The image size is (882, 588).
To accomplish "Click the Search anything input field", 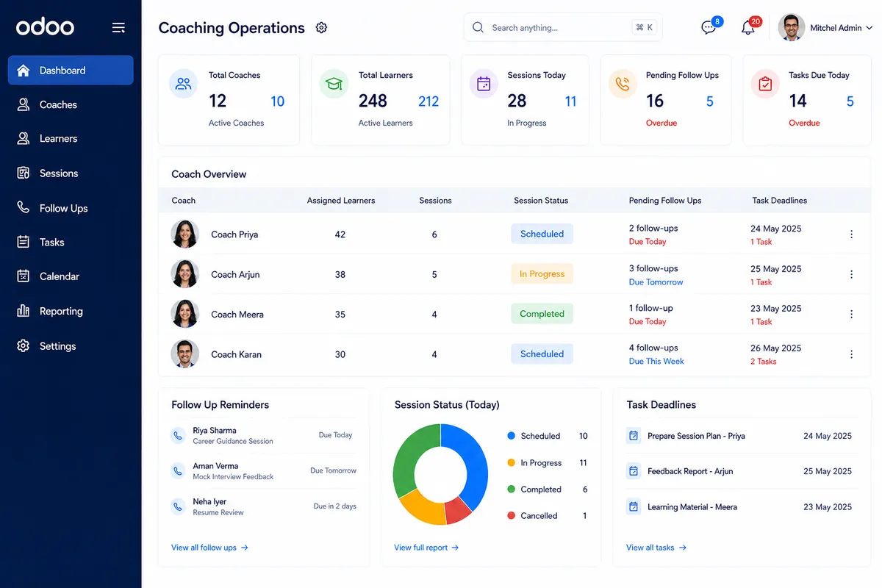I will point(563,28).
